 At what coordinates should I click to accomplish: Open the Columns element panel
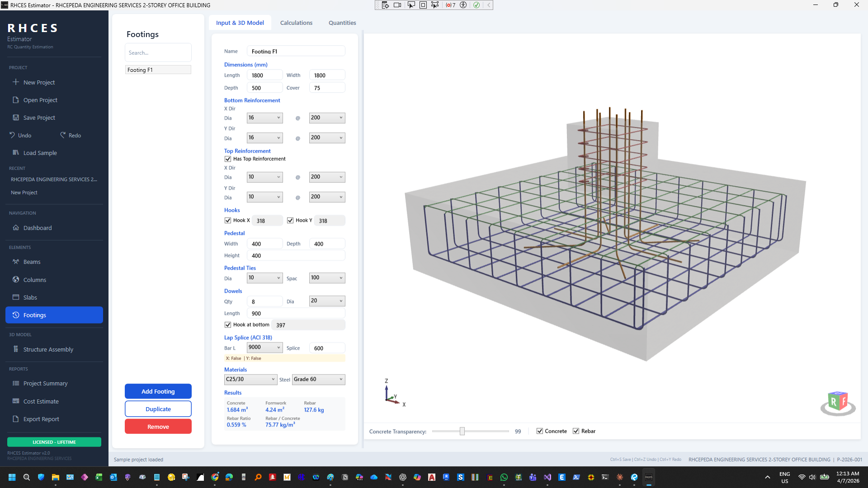click(16, 280)
